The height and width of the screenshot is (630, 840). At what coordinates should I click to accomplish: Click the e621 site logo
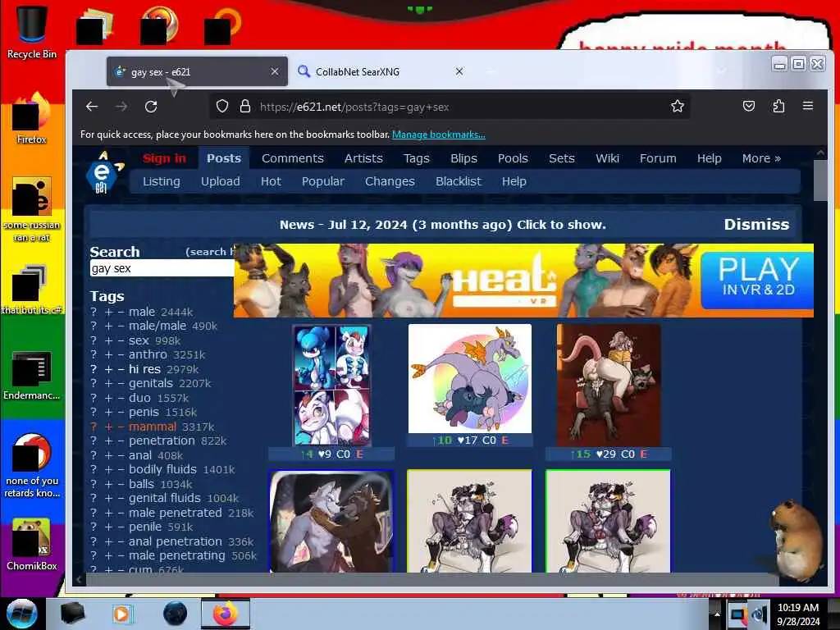click(103, 172)
